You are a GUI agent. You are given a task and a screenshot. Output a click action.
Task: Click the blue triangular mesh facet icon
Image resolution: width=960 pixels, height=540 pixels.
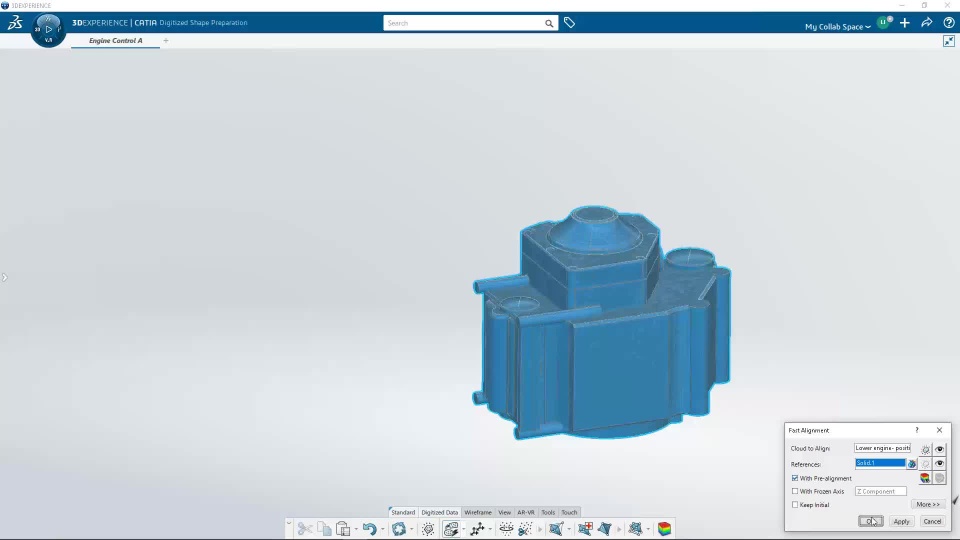605,528
